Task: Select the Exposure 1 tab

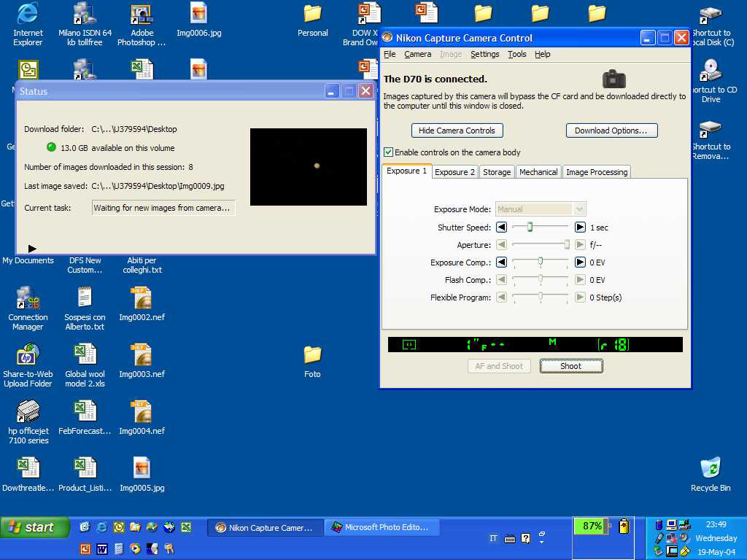Action: 407,171
